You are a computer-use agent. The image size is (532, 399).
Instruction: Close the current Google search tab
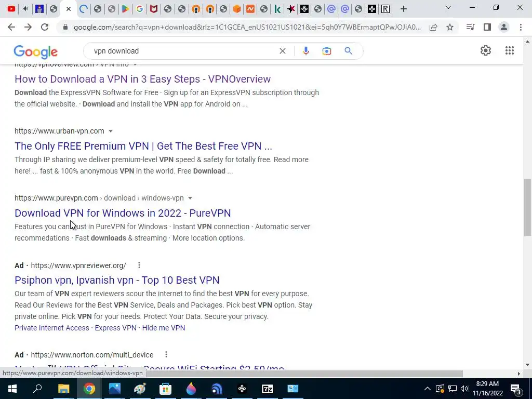[69, 9]
